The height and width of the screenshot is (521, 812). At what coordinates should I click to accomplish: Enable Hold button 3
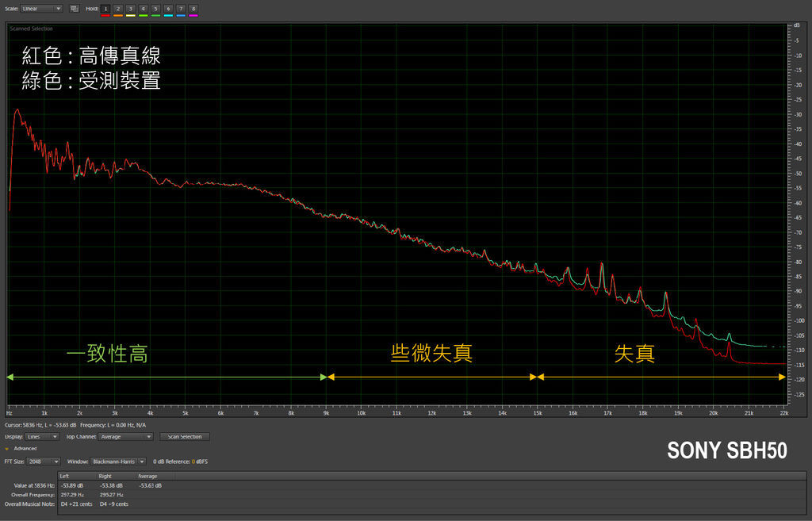pyautogui.click(x=131, y=8)
